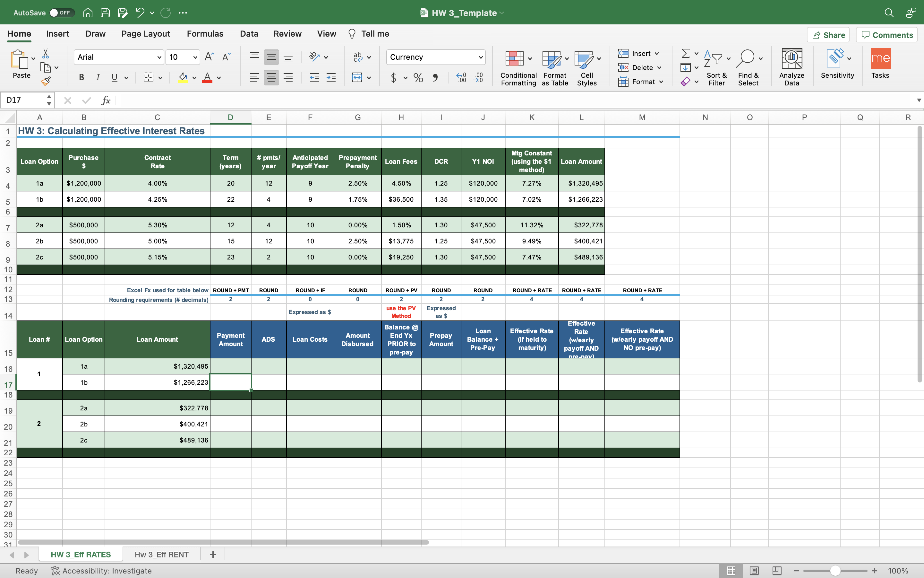Viewport: 924px width, 578px height.
Task: Toggle the AutoSave switch
Action: point(62,13)
